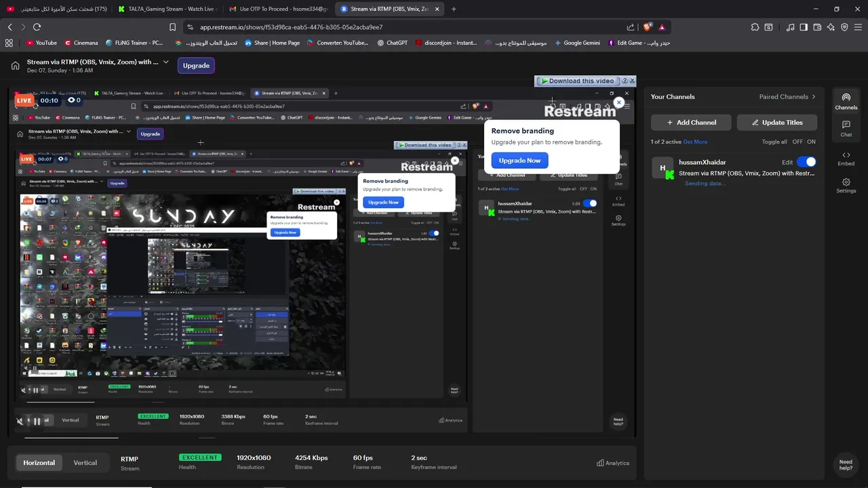Open the Channels sidebar panel
This screenshot has width=868, height=488.
(846, 102)
